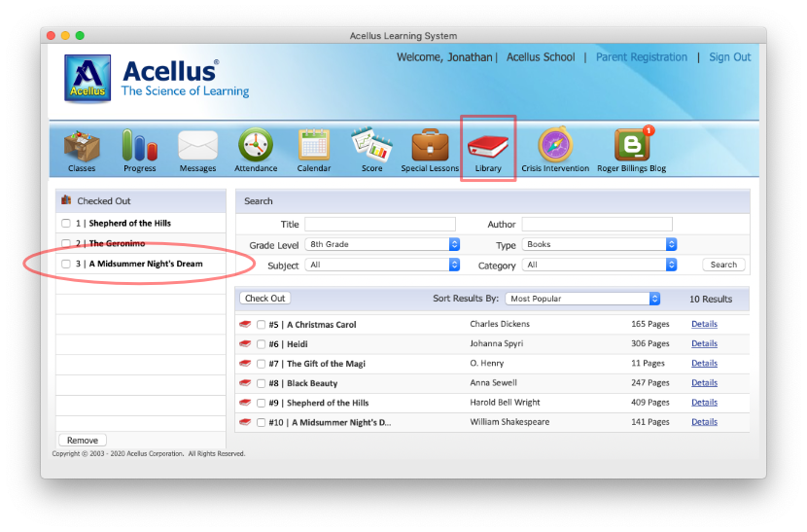Click the author name Charles Dickens
This screenshot has height=532, width=807.
click(500, 324)
